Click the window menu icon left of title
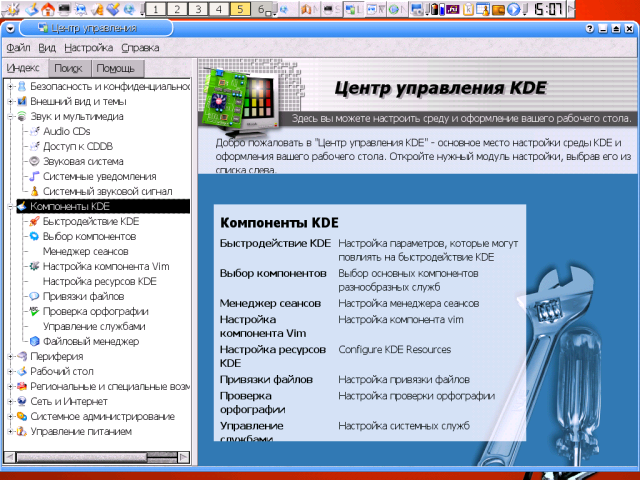Image resolution: width=640 pixels, height=480 pixels. [x=10, y=29]
